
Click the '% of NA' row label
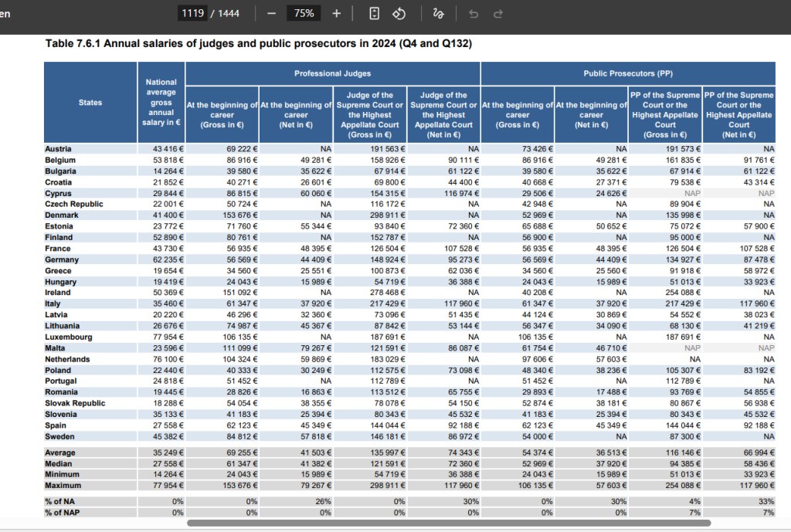[x=59, y=501]
